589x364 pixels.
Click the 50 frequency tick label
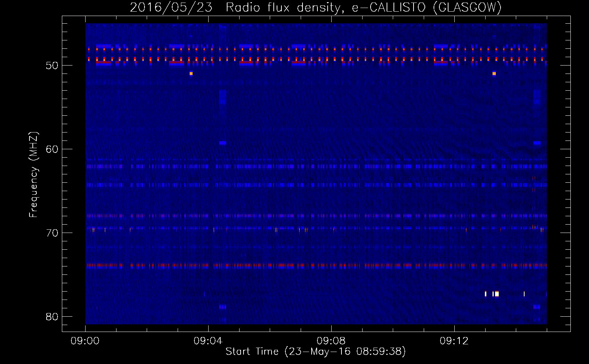click(x=52, y=66)
